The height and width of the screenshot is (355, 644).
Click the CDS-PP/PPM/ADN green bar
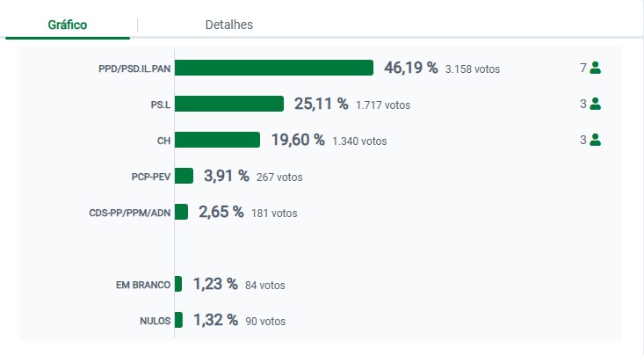point(181,212)
